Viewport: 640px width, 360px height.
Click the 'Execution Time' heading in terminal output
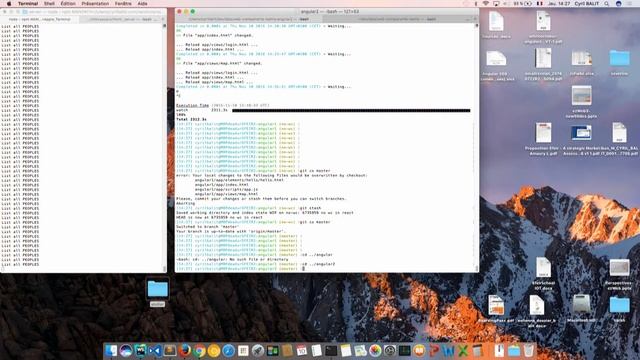[192, 105]
